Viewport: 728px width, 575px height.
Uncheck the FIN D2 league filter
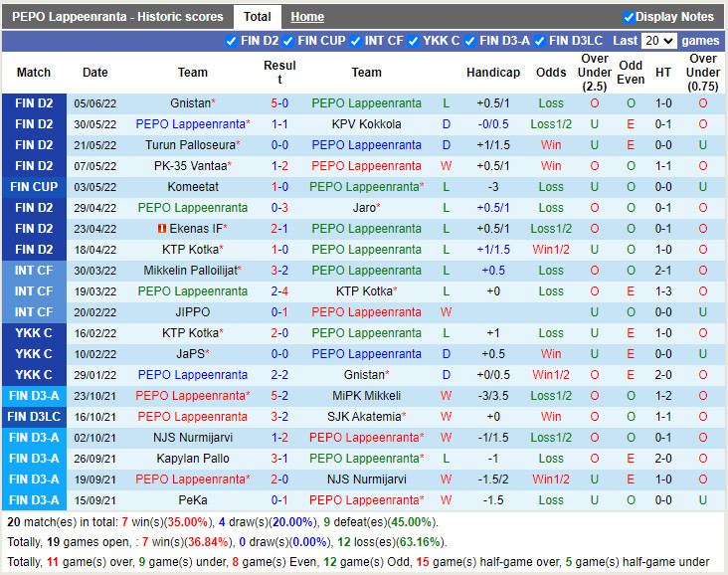pos(233,41)
